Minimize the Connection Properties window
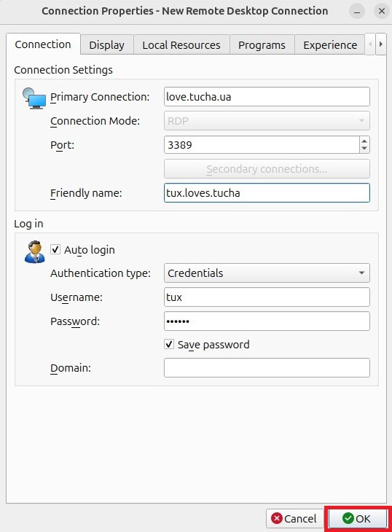Image resolution: width=392 pixels, height=532 pixels. [357, 12]
